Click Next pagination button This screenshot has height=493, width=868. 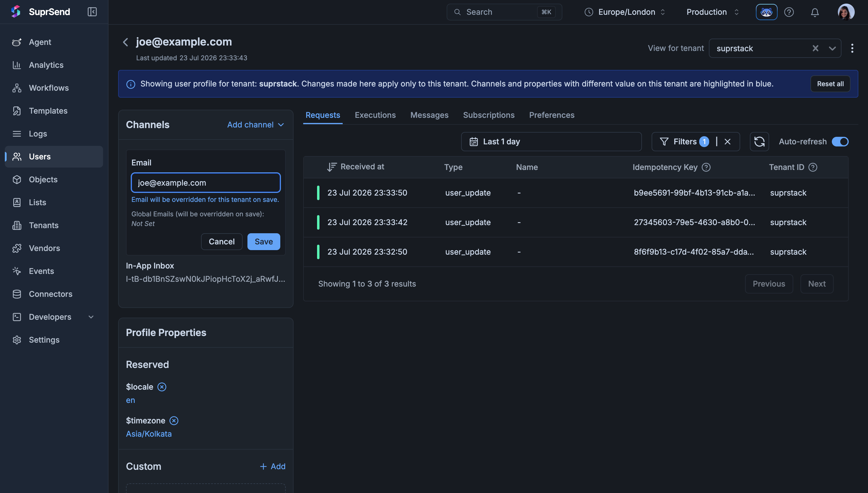point(817,284)
